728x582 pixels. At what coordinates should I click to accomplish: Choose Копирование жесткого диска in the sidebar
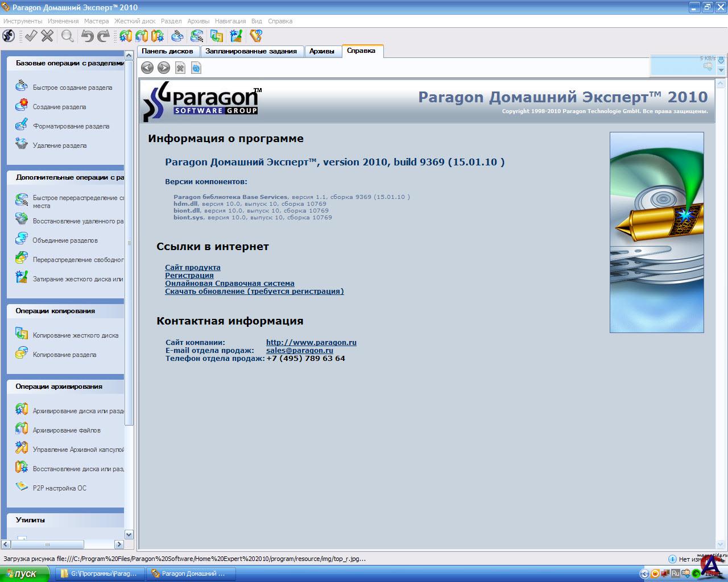75,335
